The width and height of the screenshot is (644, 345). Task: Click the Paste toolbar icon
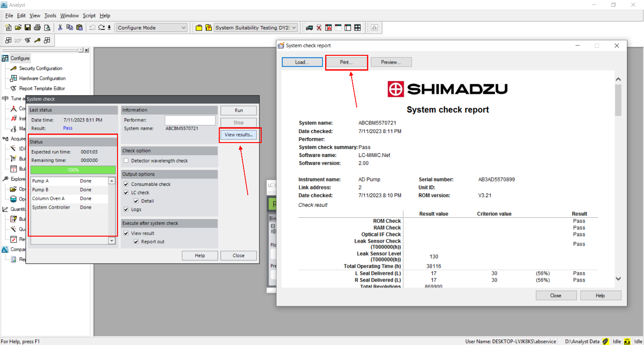point(79,27)
